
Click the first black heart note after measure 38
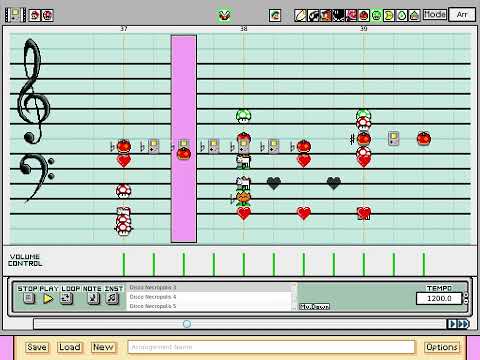click(x=274, y=183)
